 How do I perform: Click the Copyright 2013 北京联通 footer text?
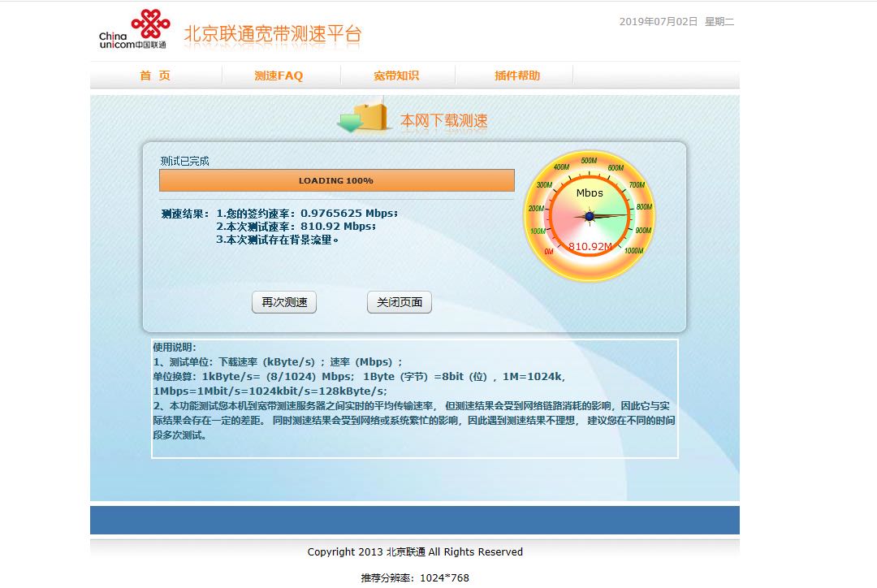click(x=415, y=552)
